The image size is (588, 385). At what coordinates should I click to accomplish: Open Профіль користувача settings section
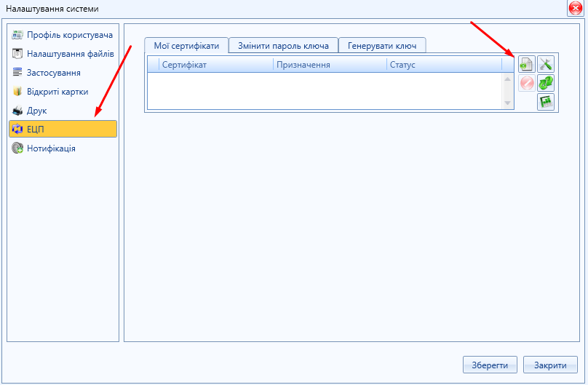tap(63, 35)
